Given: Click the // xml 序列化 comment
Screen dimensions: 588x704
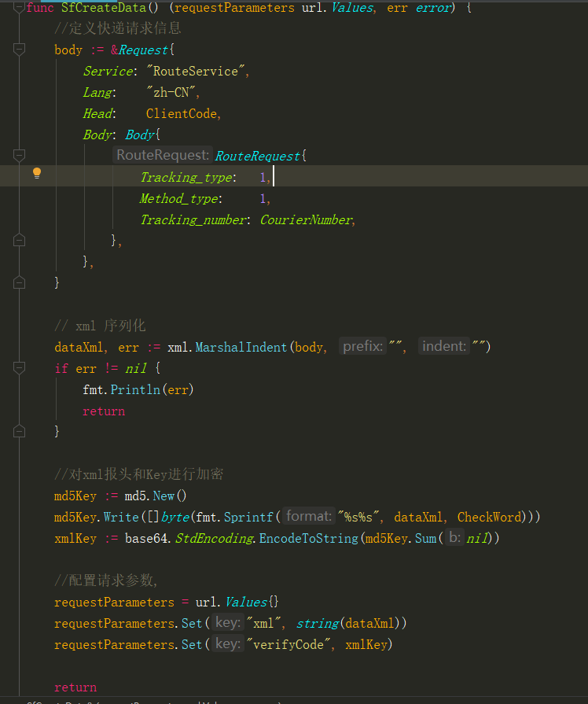Looking at the screenshot, I should pos(100,326).
